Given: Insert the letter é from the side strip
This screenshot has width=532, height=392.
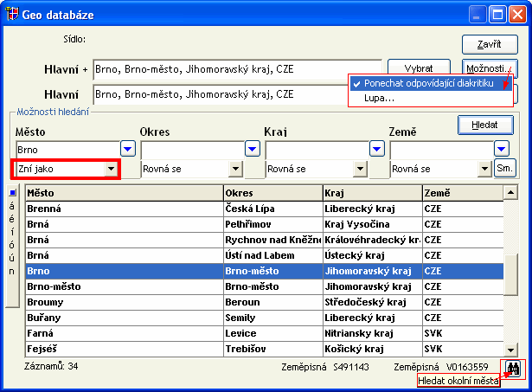Looking at the screenshot, I should click(12, 219).
